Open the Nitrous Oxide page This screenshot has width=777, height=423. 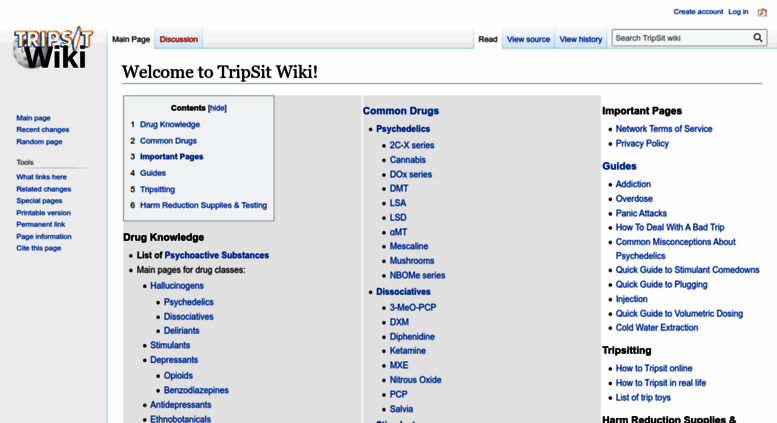coord(415,380)
